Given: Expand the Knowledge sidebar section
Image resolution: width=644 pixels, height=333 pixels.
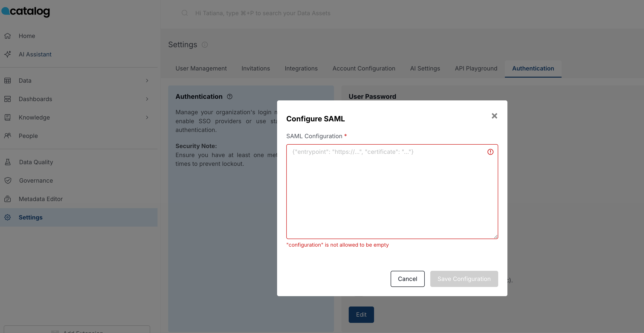Looking at the screenshot, I should tap(147, 117).
